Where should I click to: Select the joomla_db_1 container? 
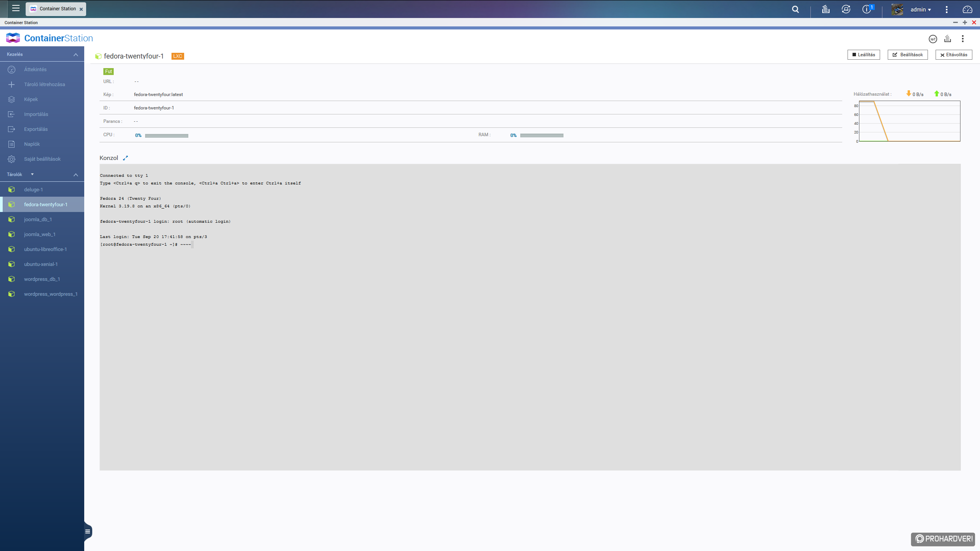point(42,219)
